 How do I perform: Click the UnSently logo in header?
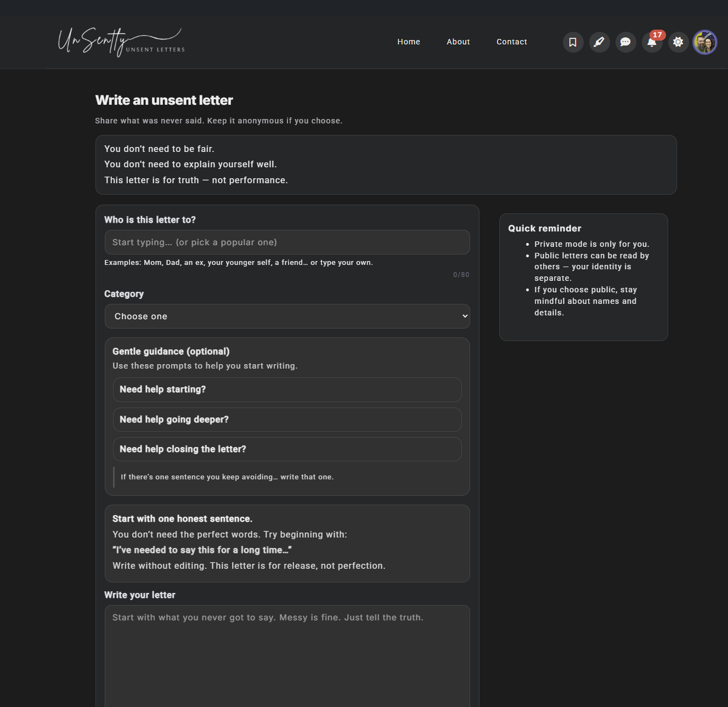point(121,42)
